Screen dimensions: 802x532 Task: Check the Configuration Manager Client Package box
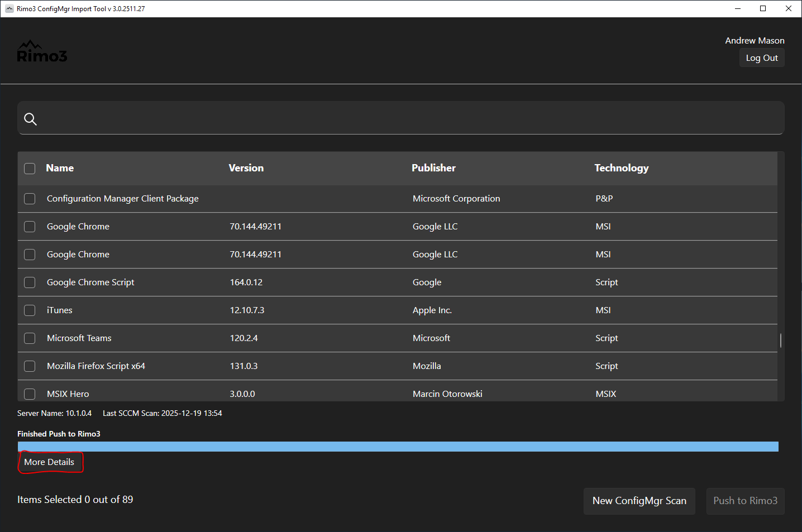click(30, 199)
